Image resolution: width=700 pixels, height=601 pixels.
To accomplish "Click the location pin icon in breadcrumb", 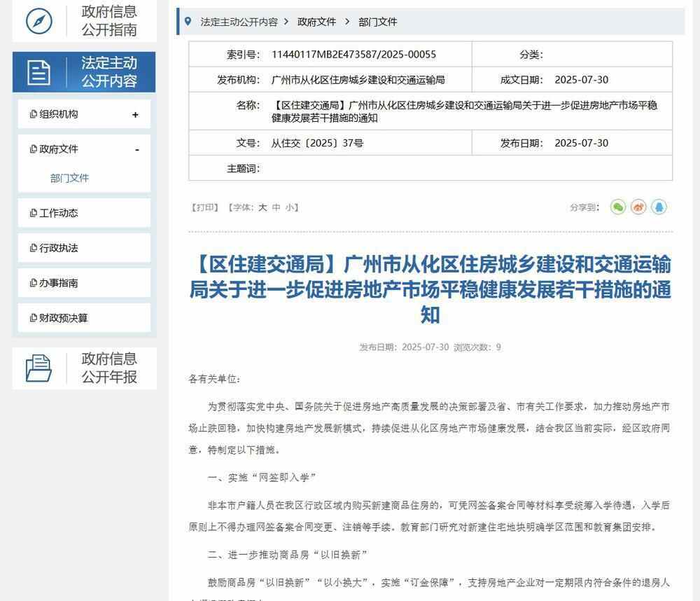I will tap(188, 22).
